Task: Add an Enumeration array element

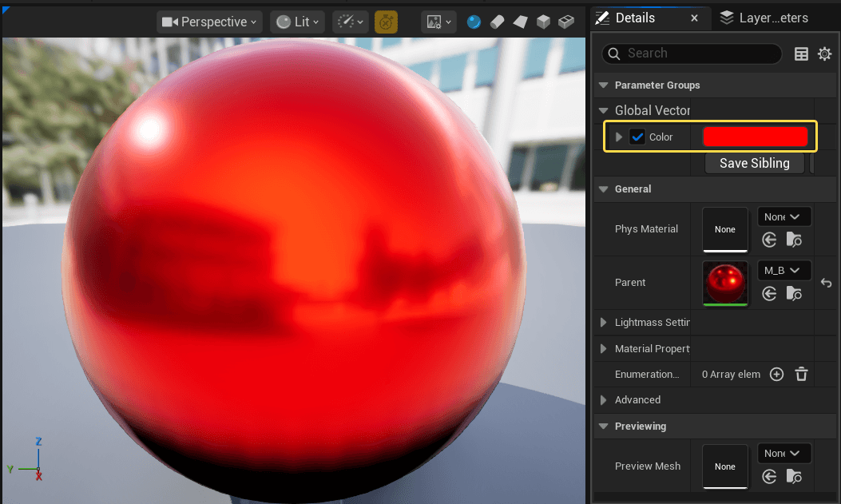Action: (776, 374)
